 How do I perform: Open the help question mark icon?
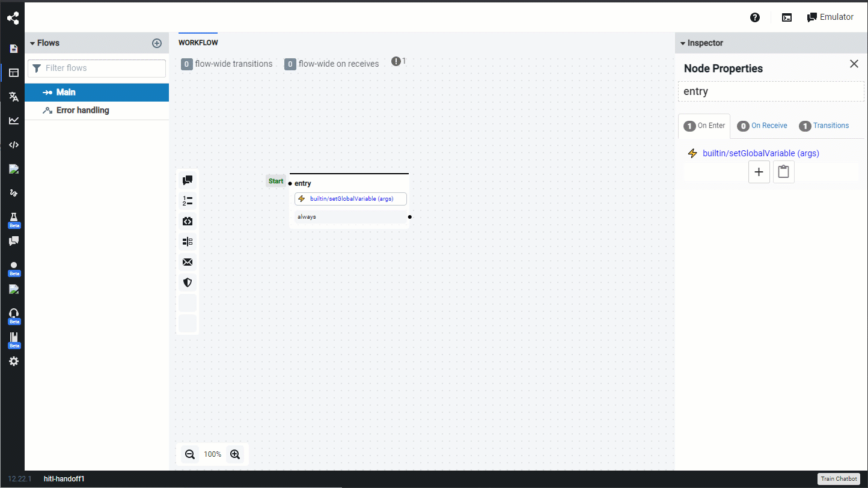coord(755,17)
